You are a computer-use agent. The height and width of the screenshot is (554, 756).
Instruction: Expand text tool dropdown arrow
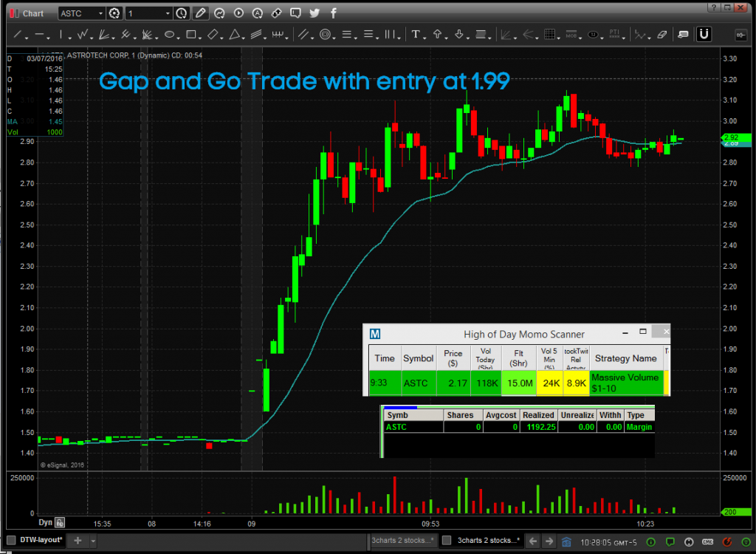pyautogui.click(x=425, y=38)
